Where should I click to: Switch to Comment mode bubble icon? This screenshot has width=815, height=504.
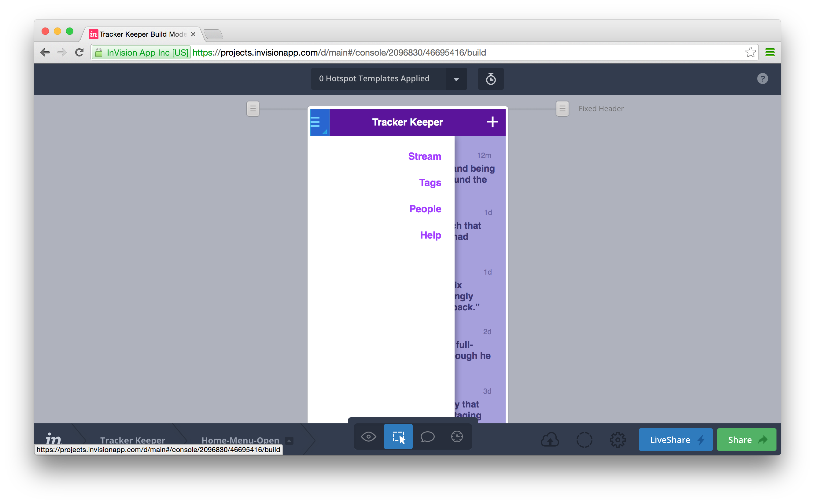[x=427, y=437]
